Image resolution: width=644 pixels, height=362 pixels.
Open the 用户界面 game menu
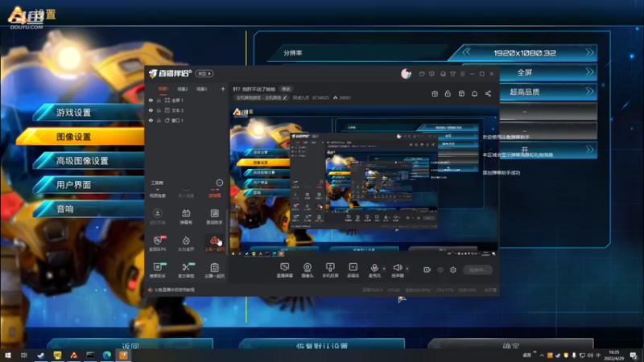(x=89, y=185)
